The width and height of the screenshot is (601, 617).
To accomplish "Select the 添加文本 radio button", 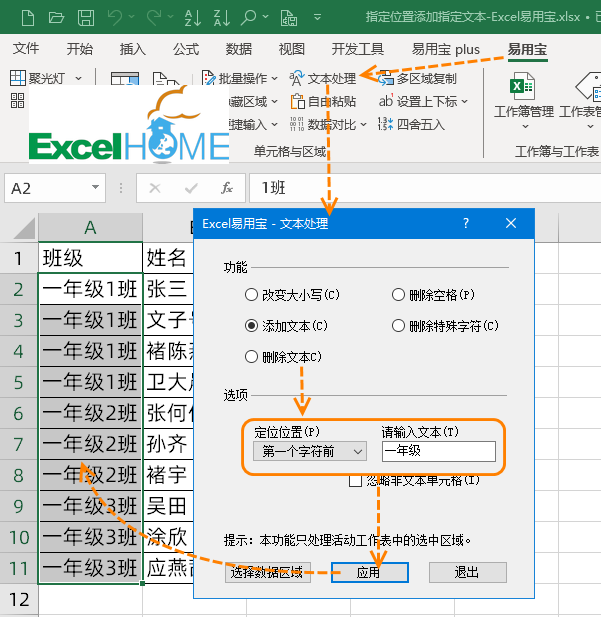I will tap(251, 326).
